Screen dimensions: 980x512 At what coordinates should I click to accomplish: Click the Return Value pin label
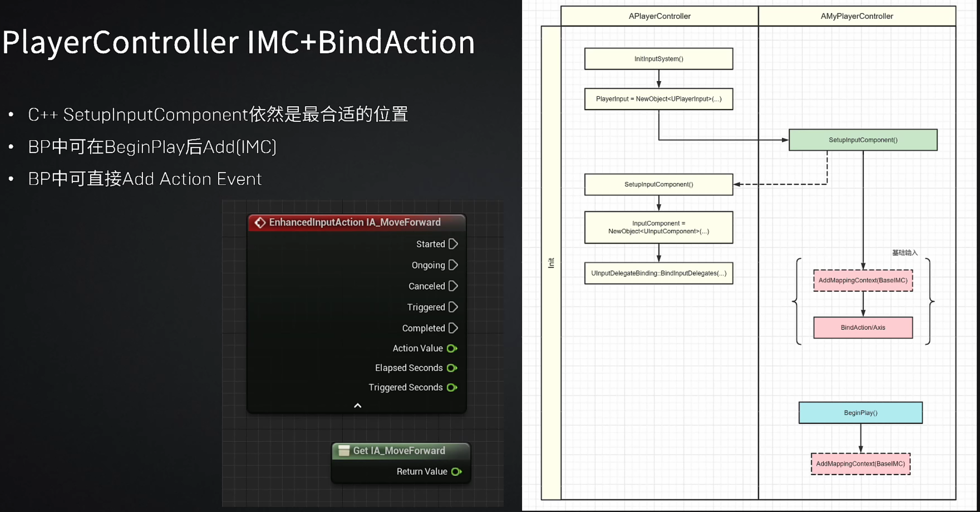pyautogui.click(x=422, y=472)
